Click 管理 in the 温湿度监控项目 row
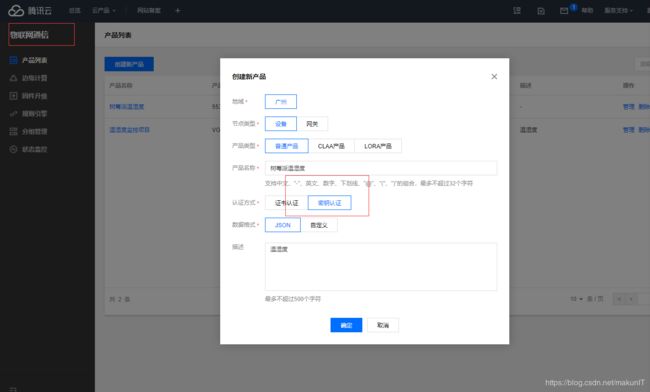 [628, 130]
